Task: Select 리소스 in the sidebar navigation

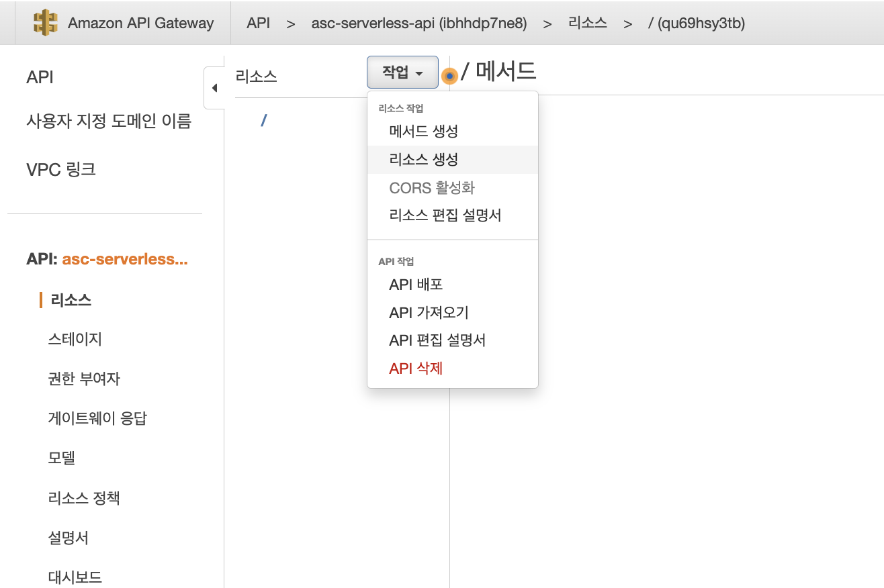Action: (x=71, y=300)
